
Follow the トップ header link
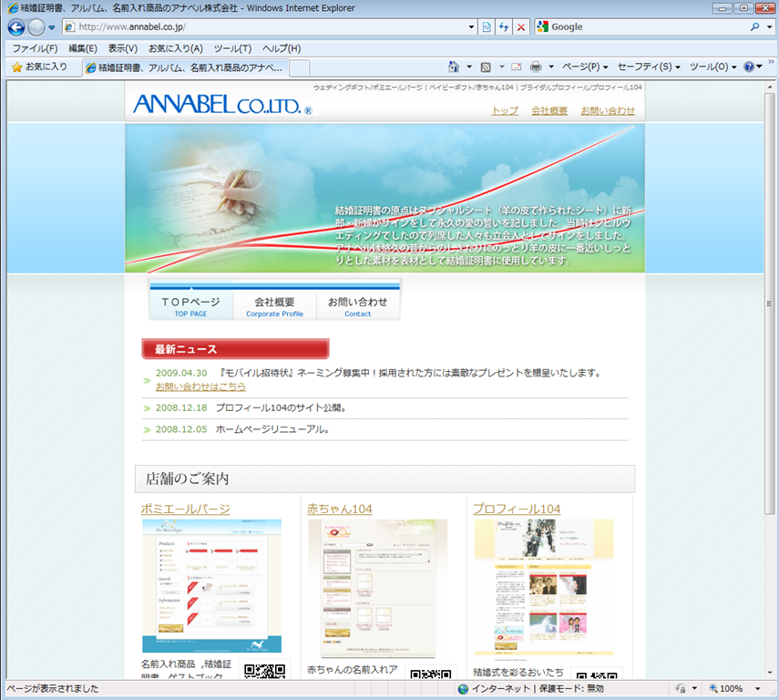tap(505, 110)
